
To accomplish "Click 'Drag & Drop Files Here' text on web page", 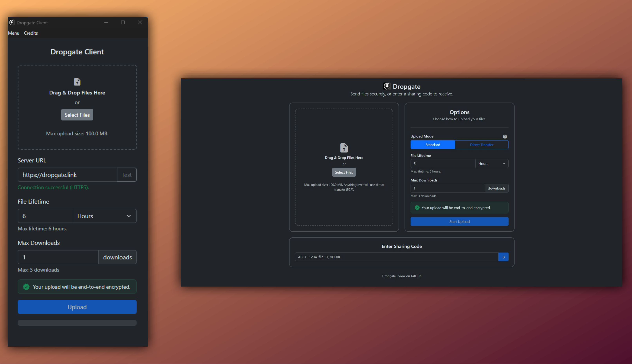I will (344, 158).
